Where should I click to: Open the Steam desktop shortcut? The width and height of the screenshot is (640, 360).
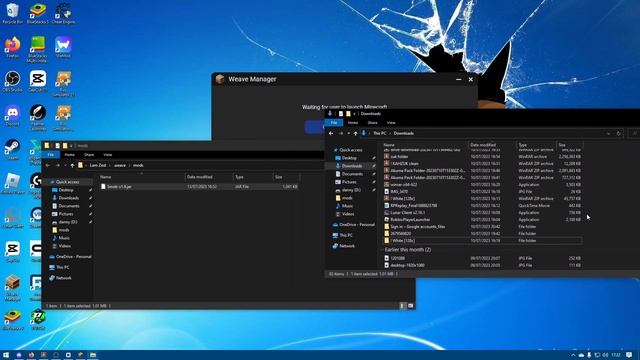(x=12, y=149)
